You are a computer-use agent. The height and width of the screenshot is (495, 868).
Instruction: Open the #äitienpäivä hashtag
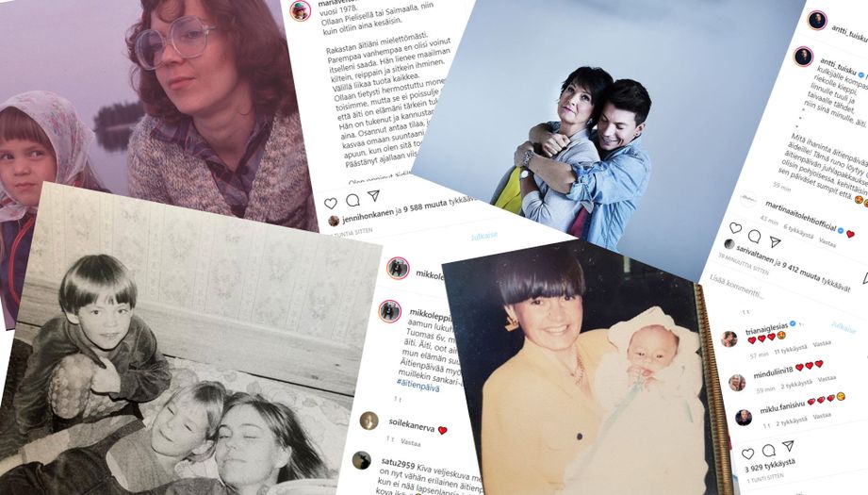[418, 386]
